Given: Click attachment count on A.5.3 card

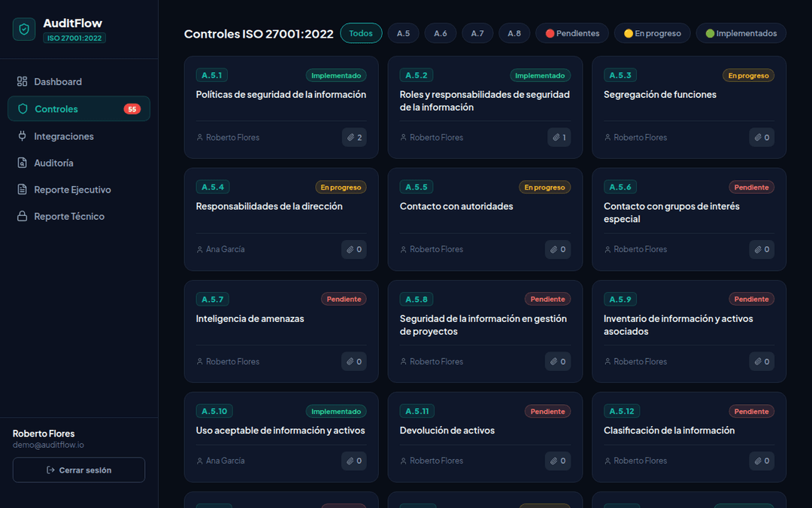Looking at the screenshot, I should (x=762, y=138).
